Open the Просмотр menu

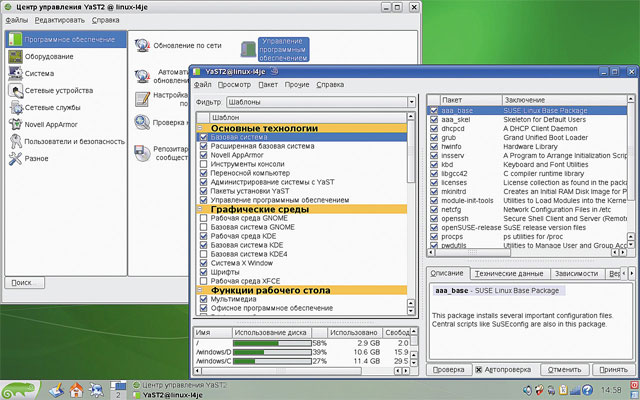(x=234, y=84)
